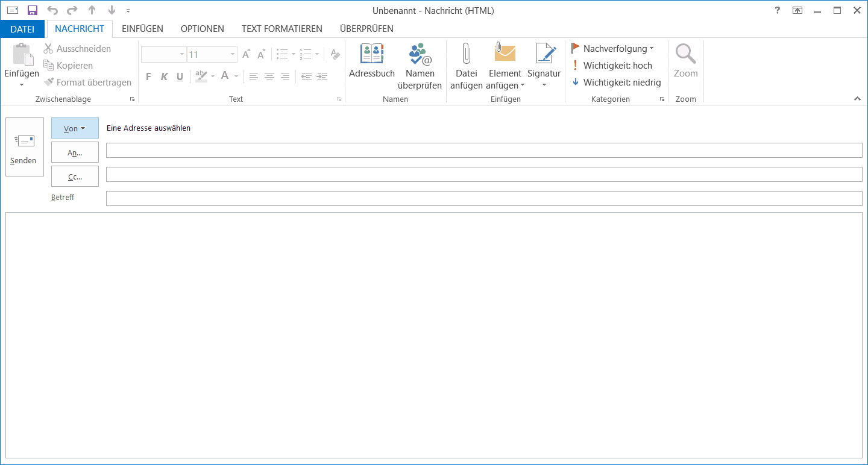Switch to EINFÜGEN tab
868x465 pixels.
(x=142, y=29)
